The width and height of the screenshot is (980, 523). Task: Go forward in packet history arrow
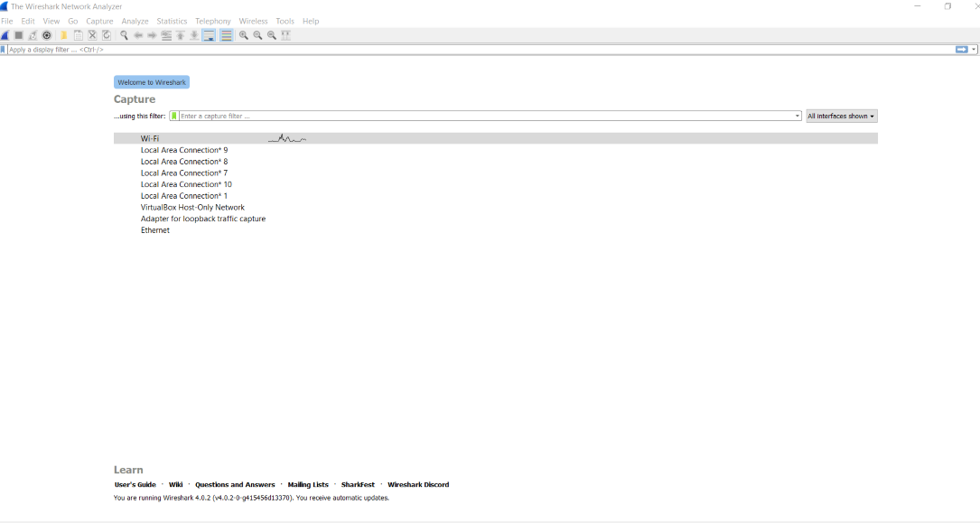coord(152,35)
